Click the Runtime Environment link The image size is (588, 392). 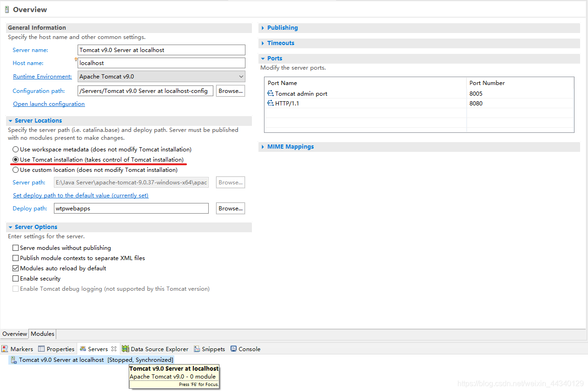coord(42,77)
